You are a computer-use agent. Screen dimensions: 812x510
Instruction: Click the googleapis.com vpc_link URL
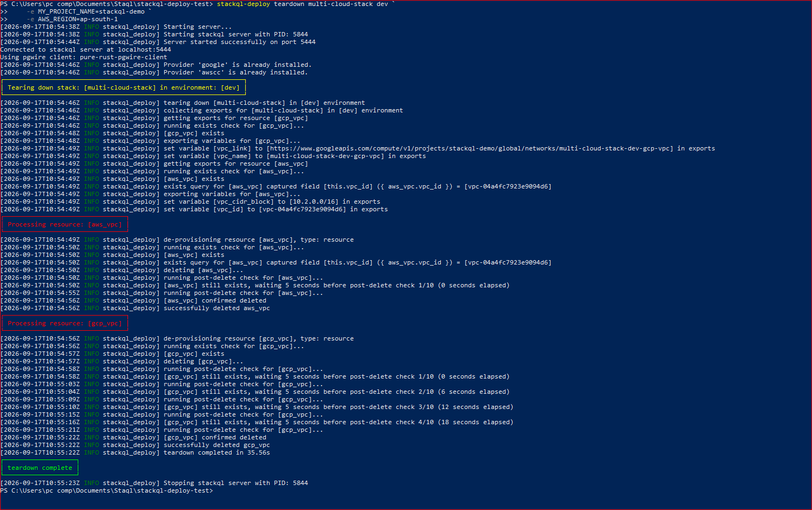[470, 148]
